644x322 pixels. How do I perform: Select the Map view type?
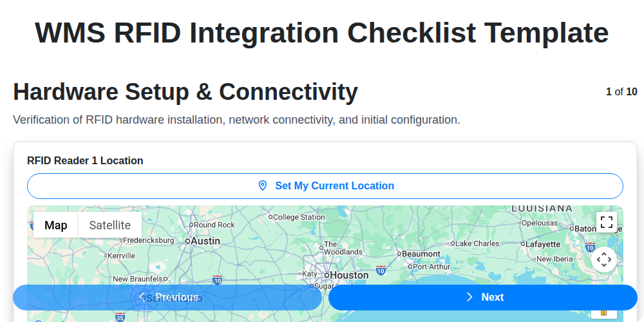(56, 225)
